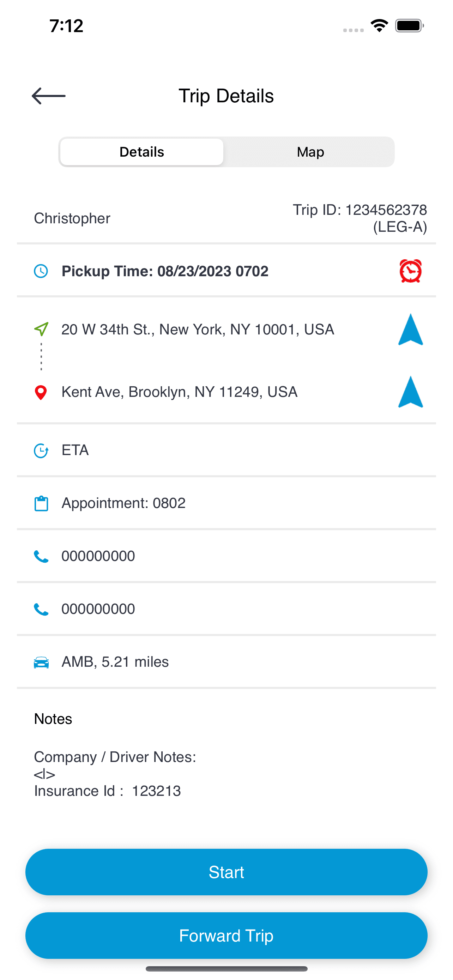Tap the Trip ID 1234562378 text
The height and width of the screenshot is (980, 453).
coord(360,218)
